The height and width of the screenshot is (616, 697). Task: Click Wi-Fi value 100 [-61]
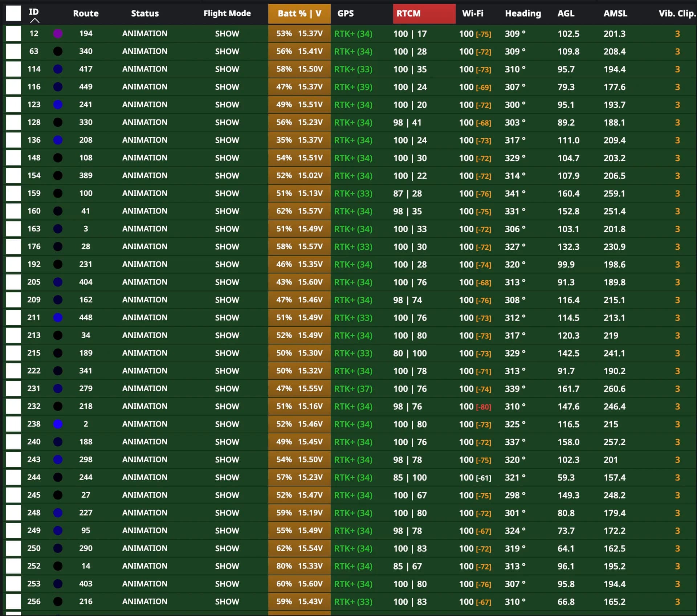(x=475, y=478)
